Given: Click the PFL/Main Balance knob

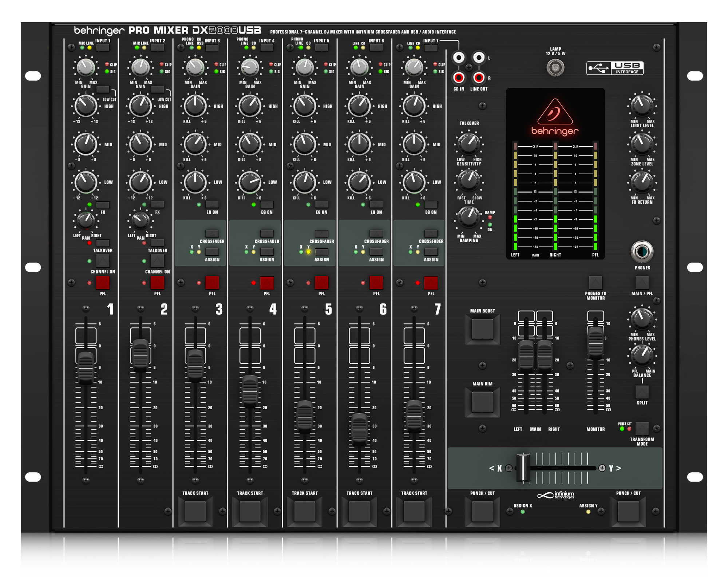Looking at the screenshot, I should point(642,355).
